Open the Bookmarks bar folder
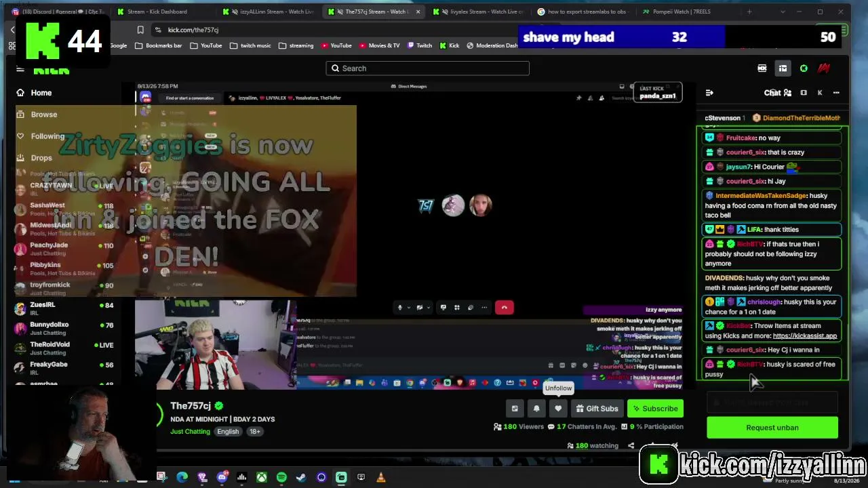The width and height of the screenshot is (868, 488). [x=159, y=45]
